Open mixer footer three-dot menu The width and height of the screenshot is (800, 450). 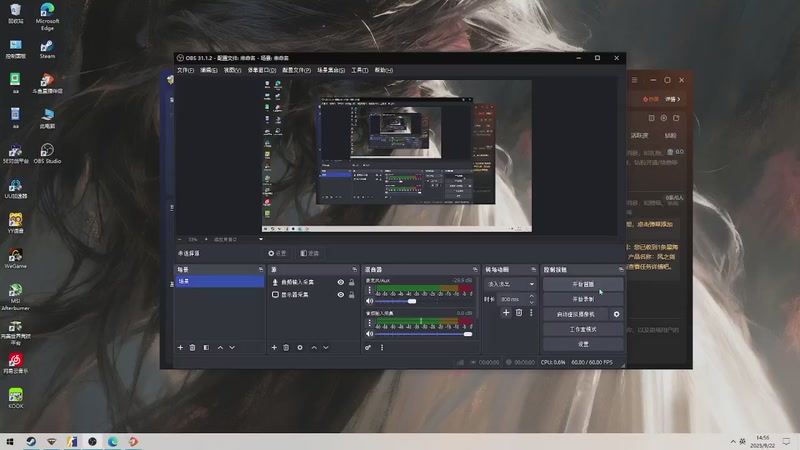382,347
